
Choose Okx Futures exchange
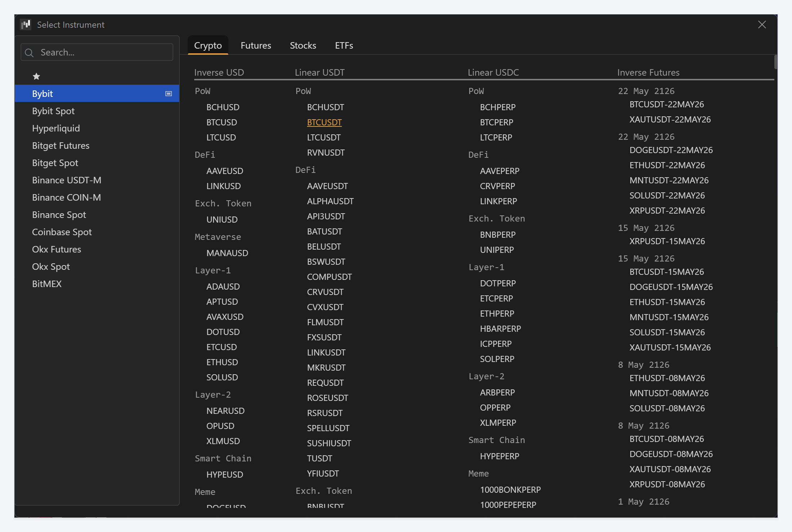pos(97,249)
